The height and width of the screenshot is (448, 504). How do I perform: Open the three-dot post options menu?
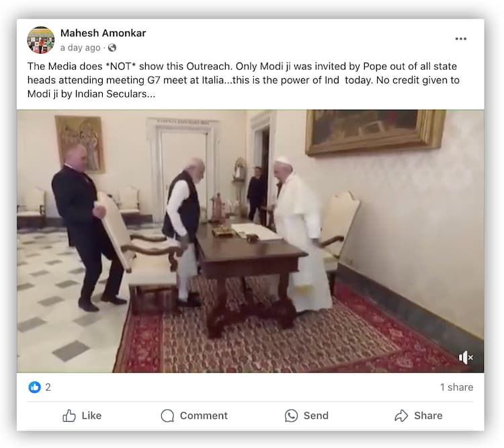pyautogui.click(x=460, y=39)
